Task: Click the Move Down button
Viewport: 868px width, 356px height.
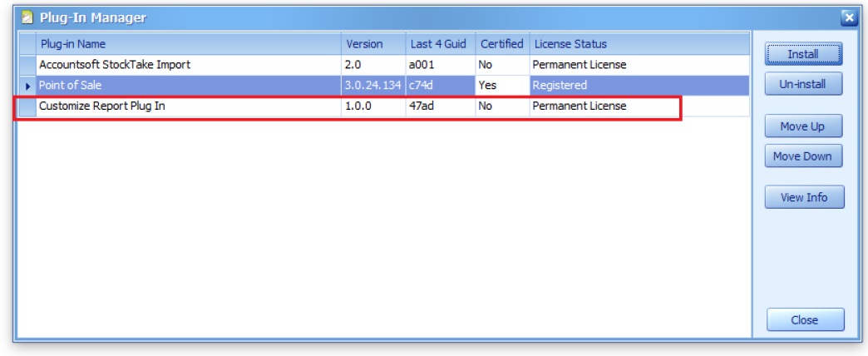Action: pos(803,156)
